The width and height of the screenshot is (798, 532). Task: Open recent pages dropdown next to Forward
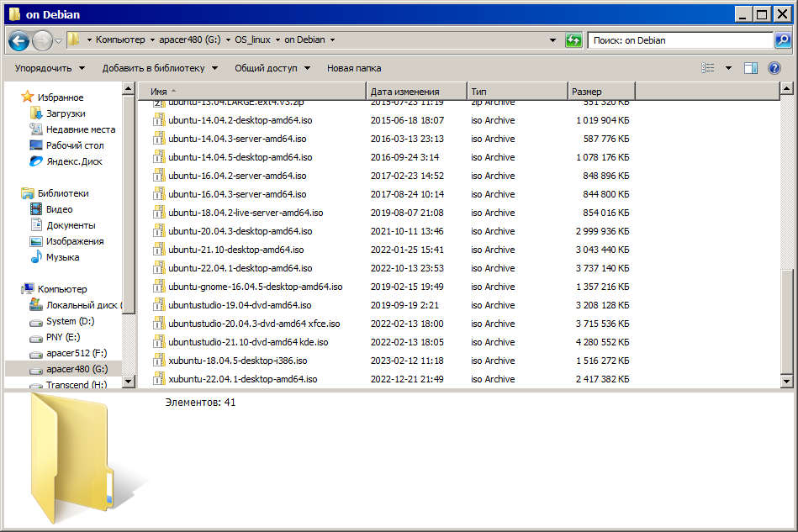(x=59, y=40)
